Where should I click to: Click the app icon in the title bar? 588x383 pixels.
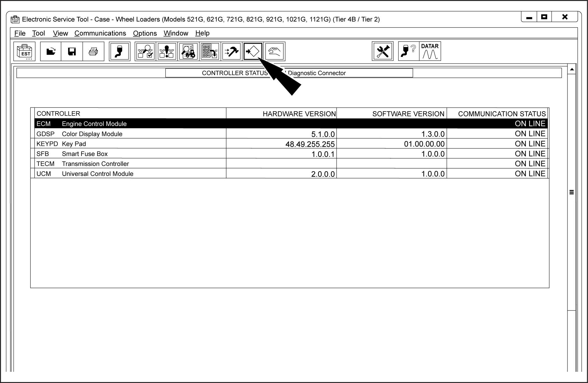click(x=15, y=19)
